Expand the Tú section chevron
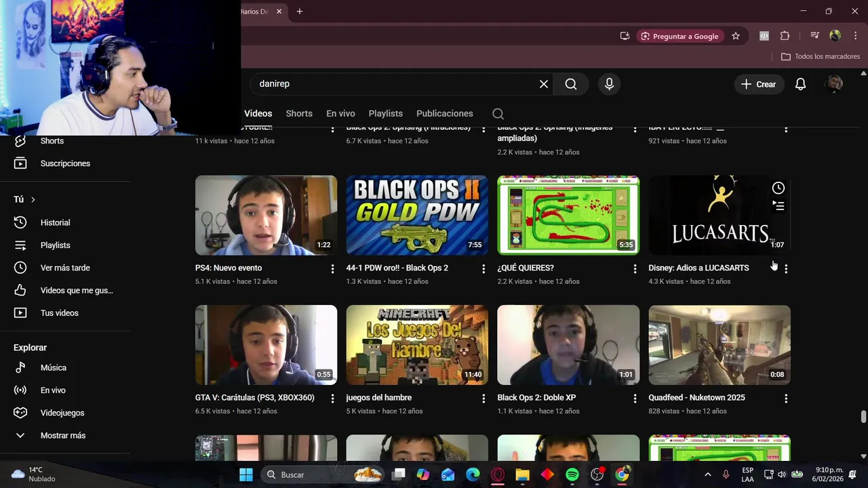 click(33, 199)
